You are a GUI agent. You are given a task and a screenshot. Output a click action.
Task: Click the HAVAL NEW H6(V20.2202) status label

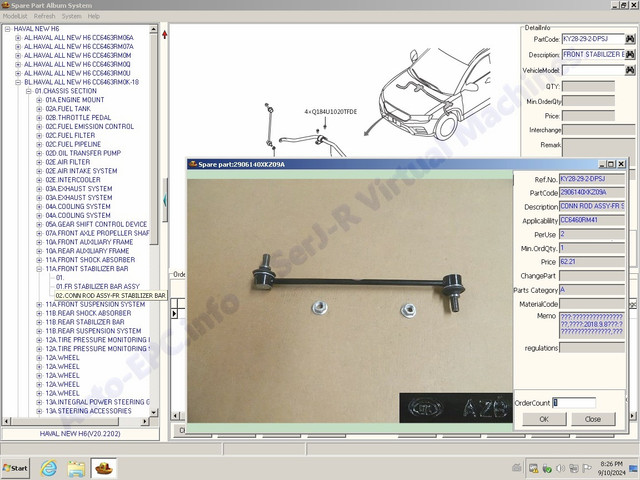(x=80, y=434)
